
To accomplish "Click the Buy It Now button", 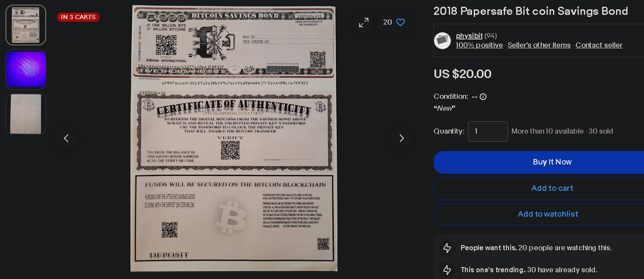I will [539, 162].
